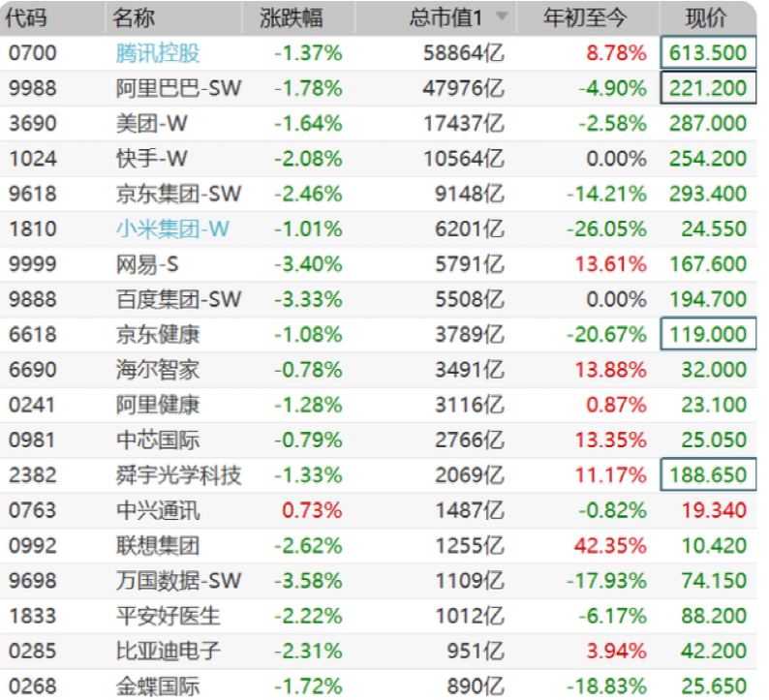Sort by the 代码 column header
The image size is (769, 700).
[25, 18]
